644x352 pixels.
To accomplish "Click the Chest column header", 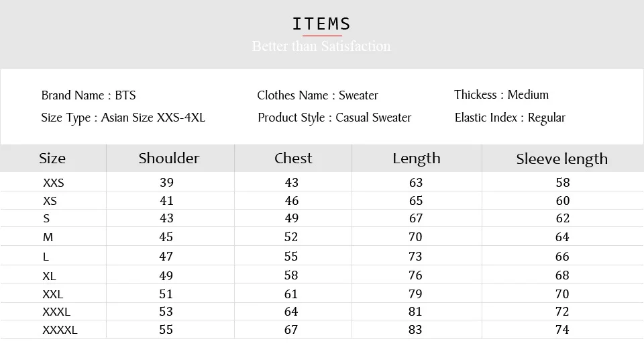I will [x=293, y=158].
